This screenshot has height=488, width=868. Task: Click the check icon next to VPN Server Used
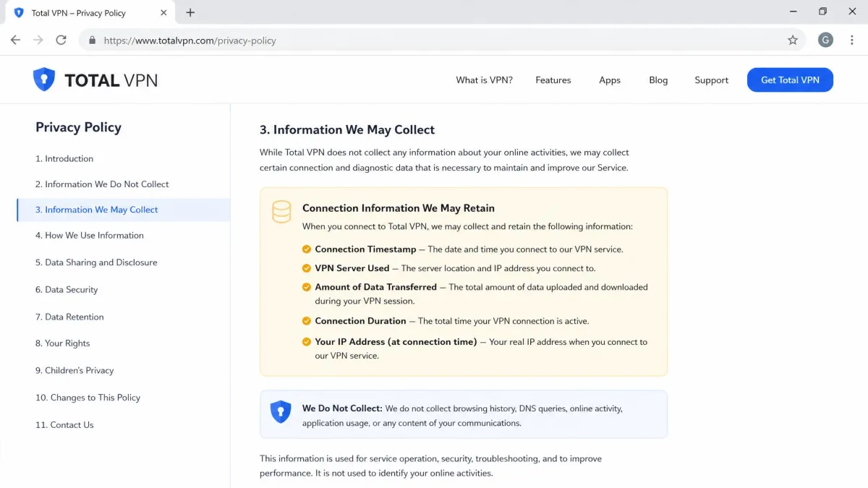click(x=307, y=268)
